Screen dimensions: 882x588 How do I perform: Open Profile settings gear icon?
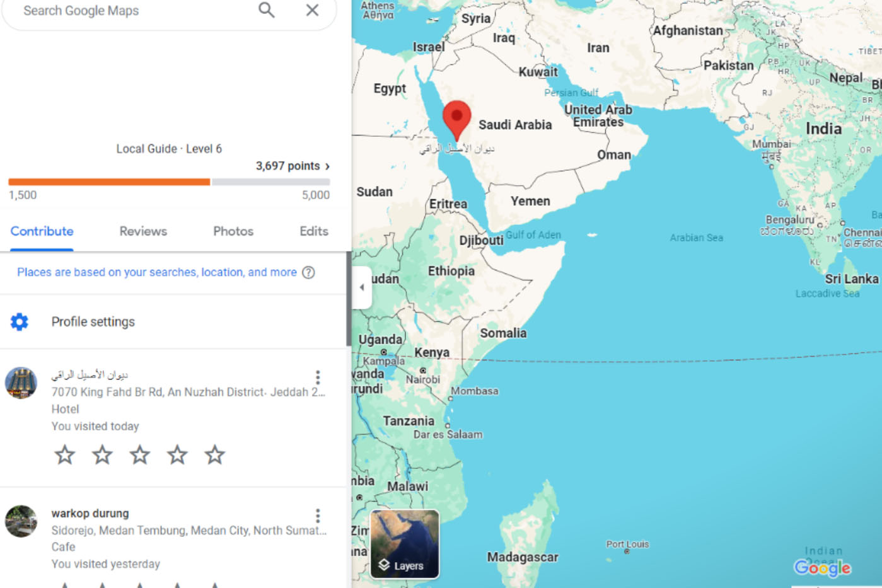click(x=20, y=321)
